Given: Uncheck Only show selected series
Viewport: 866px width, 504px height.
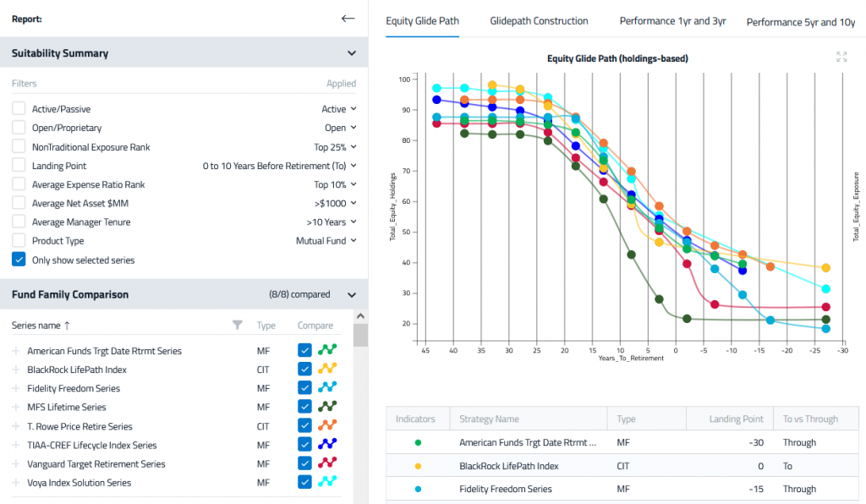Looking at the screenshot, I should (19, 260).
